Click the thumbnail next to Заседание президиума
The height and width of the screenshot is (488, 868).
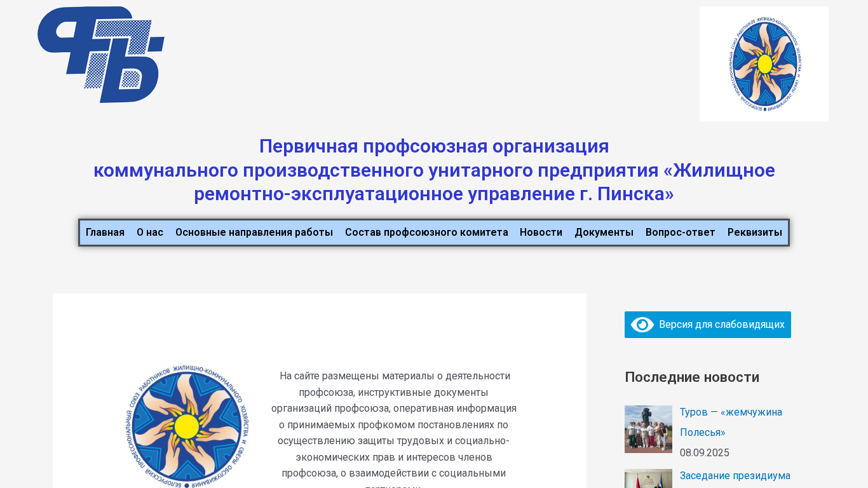coord(648,478)
